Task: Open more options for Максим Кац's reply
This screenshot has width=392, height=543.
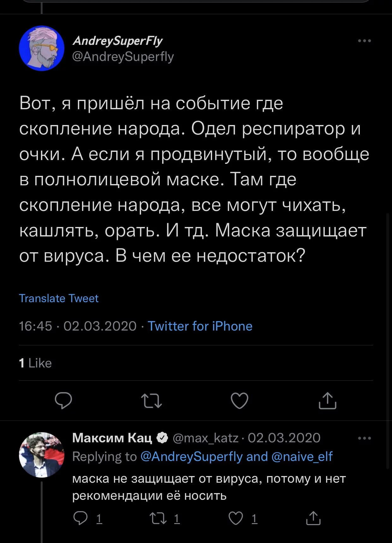Action: tap(365, 438)
